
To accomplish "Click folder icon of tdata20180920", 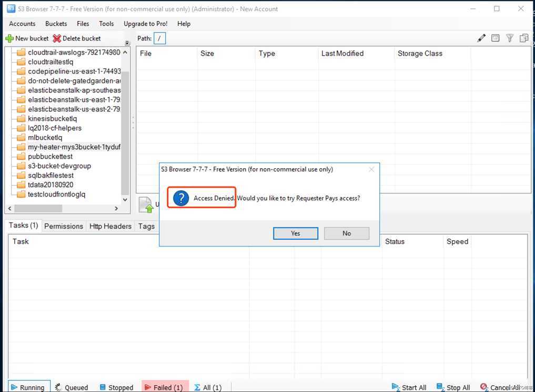I will (x=21, y=185).
